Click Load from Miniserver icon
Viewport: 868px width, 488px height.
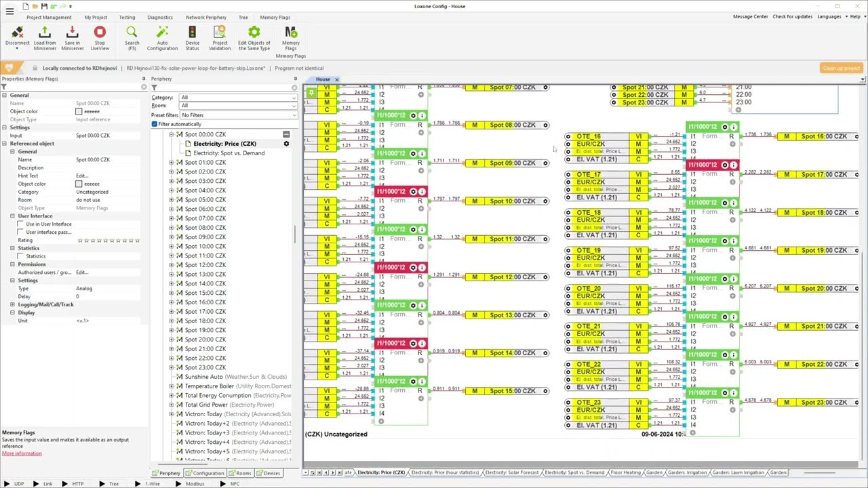coord(45,32)
